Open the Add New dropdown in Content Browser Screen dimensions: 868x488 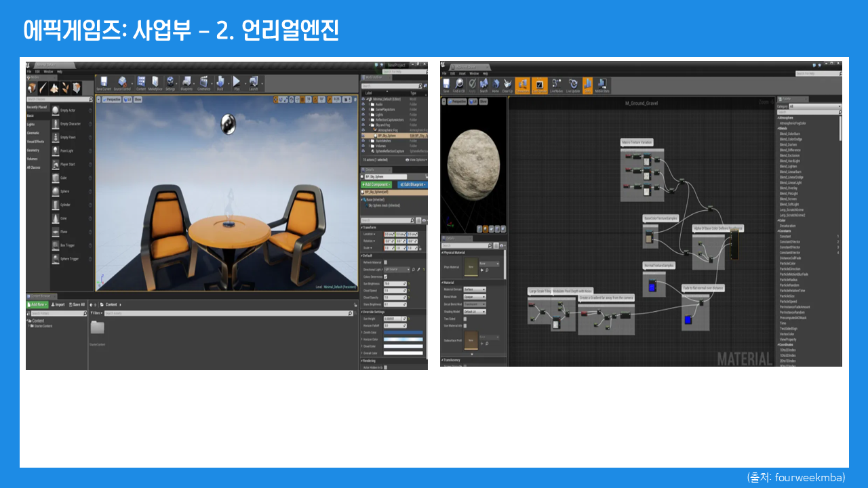38,304
